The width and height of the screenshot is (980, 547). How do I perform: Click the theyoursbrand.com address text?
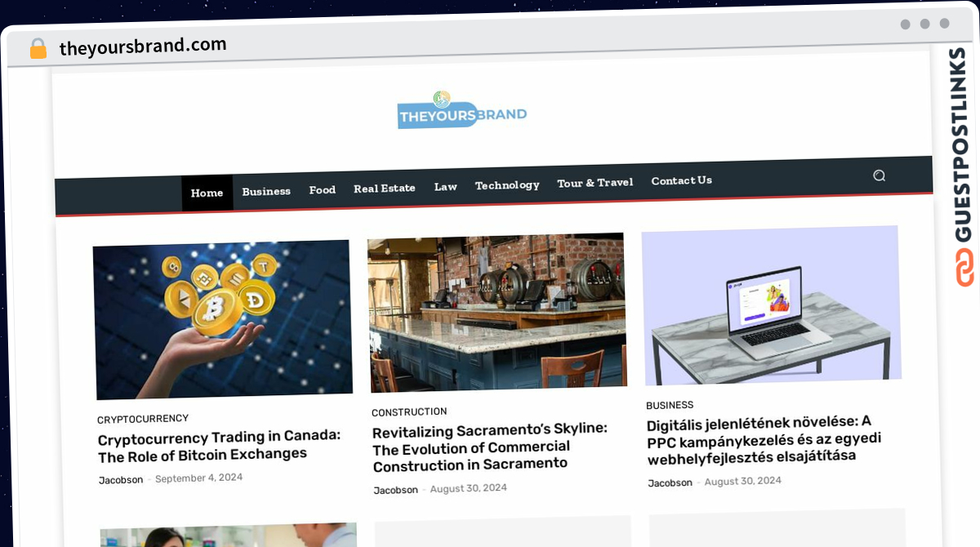pos(143,47)
